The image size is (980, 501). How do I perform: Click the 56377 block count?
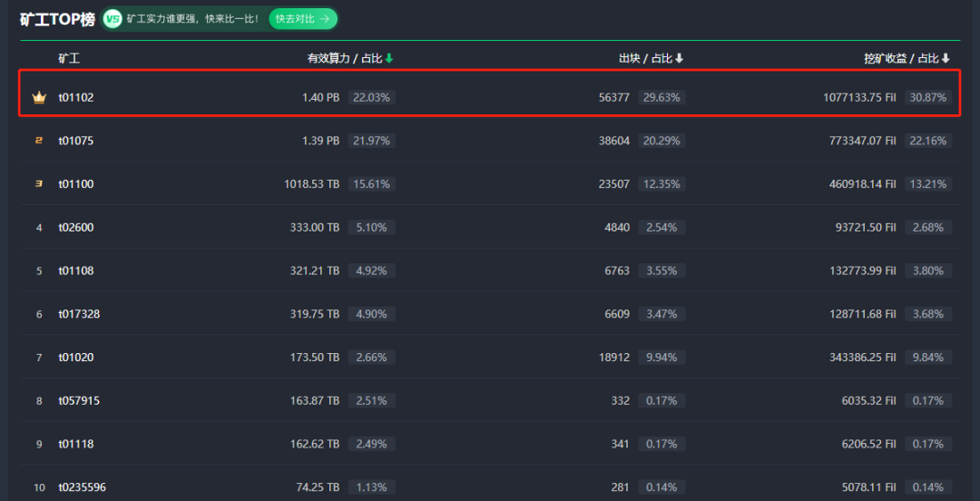[613, 98]
